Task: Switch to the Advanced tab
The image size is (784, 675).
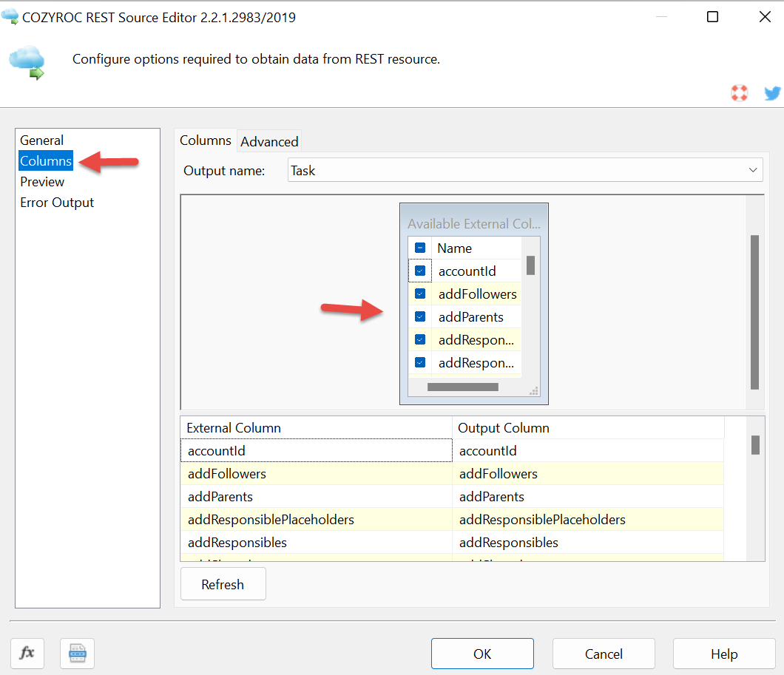Action: click(x=269, y=142)
